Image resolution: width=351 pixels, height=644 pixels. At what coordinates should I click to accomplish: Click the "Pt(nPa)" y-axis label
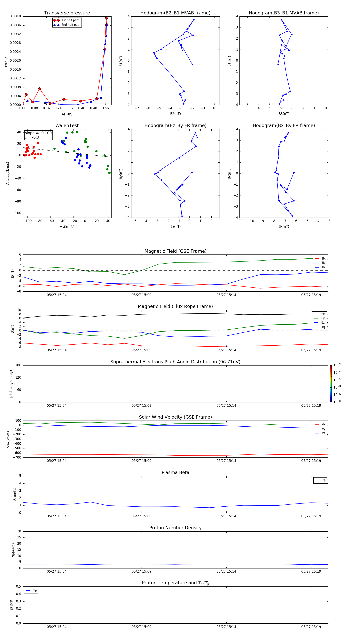coord(6,61)
